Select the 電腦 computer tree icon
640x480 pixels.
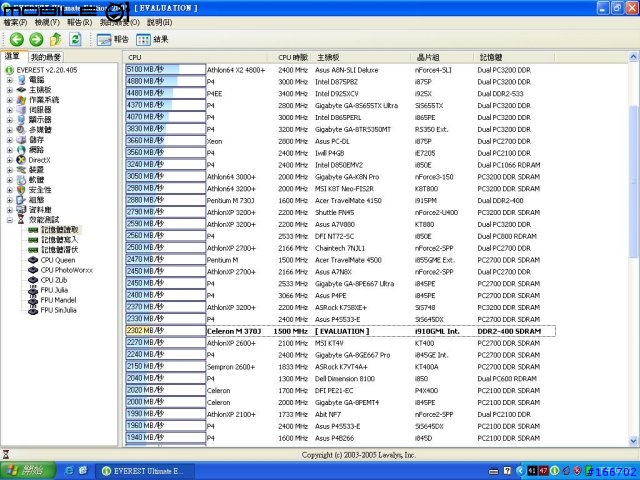coord(22,80)
